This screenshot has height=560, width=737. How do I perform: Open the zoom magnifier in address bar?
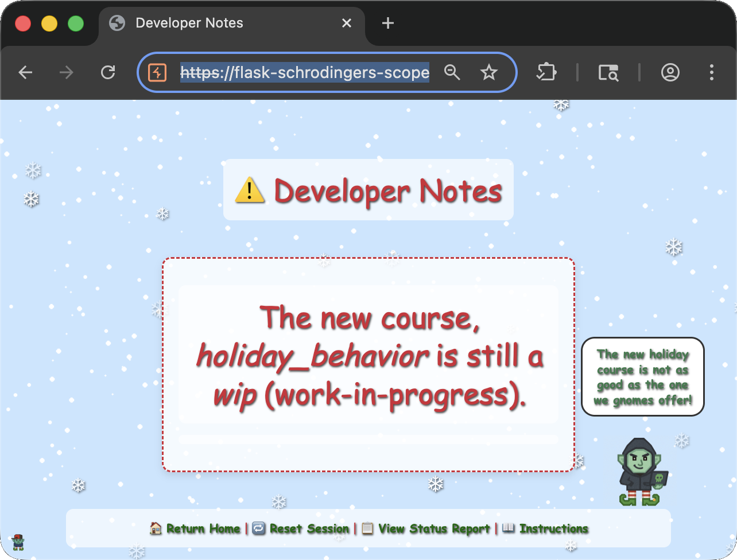452,72
